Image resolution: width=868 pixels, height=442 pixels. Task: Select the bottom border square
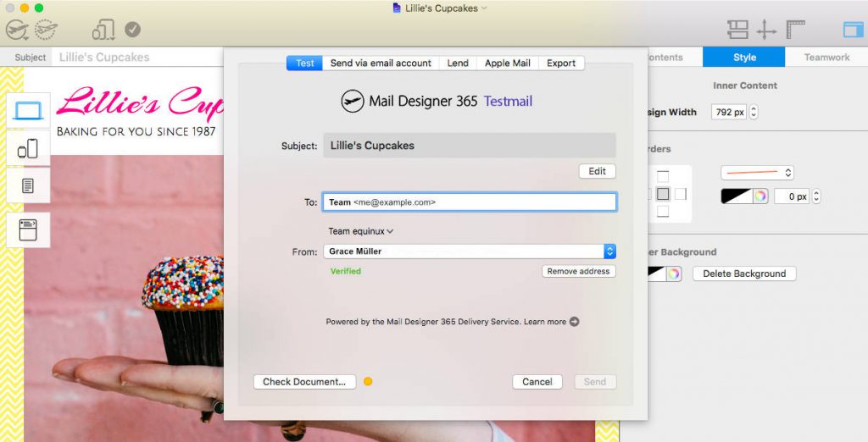[663, 212]
